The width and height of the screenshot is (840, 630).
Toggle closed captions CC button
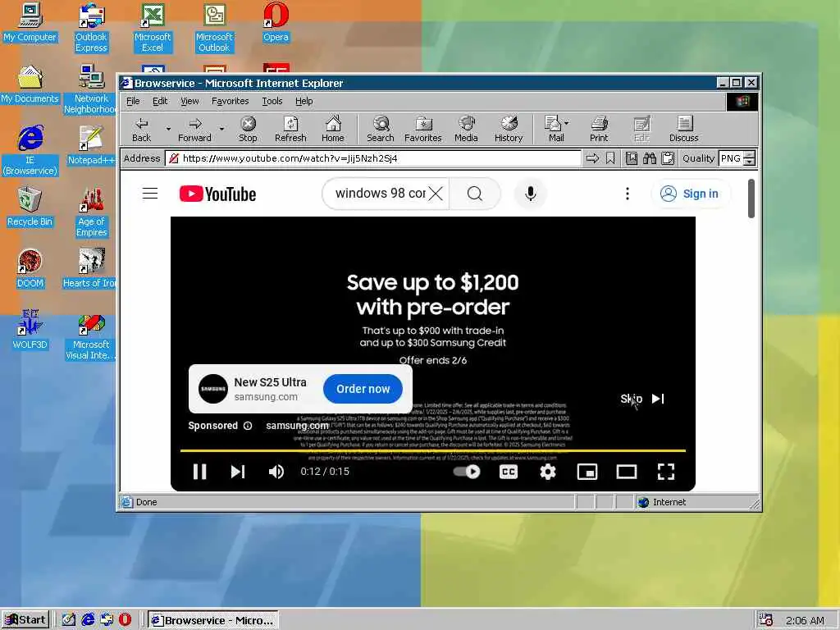[x=509, y=472]
